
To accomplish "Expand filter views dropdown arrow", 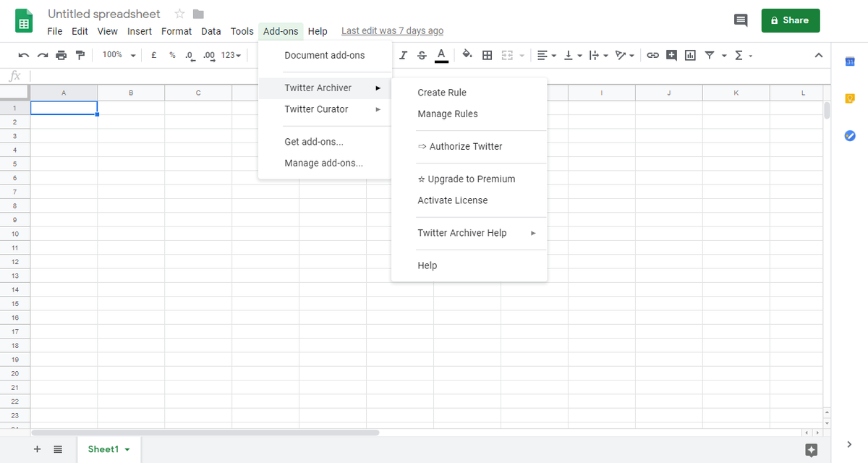I will (724, 56).
